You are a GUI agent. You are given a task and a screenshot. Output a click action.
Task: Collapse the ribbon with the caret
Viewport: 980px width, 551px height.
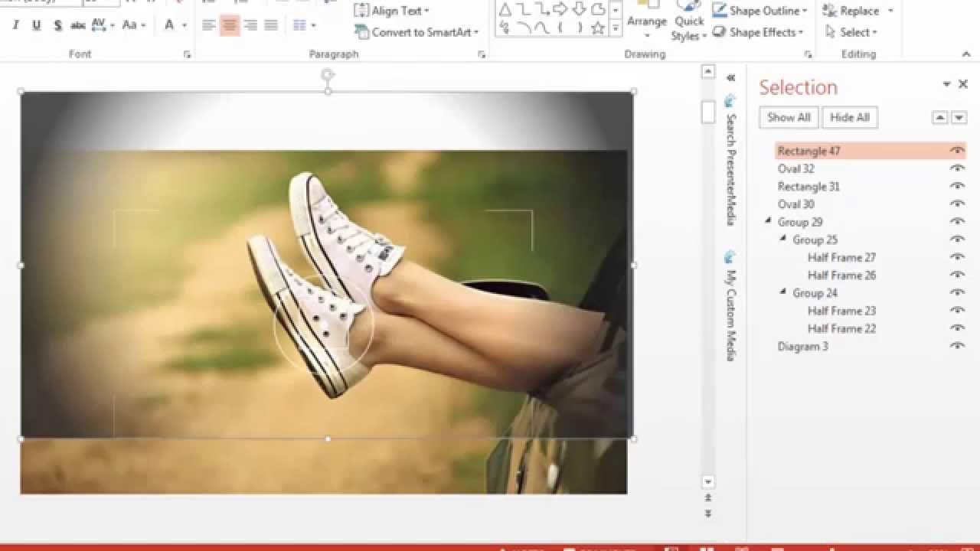(x=966, y=54)
